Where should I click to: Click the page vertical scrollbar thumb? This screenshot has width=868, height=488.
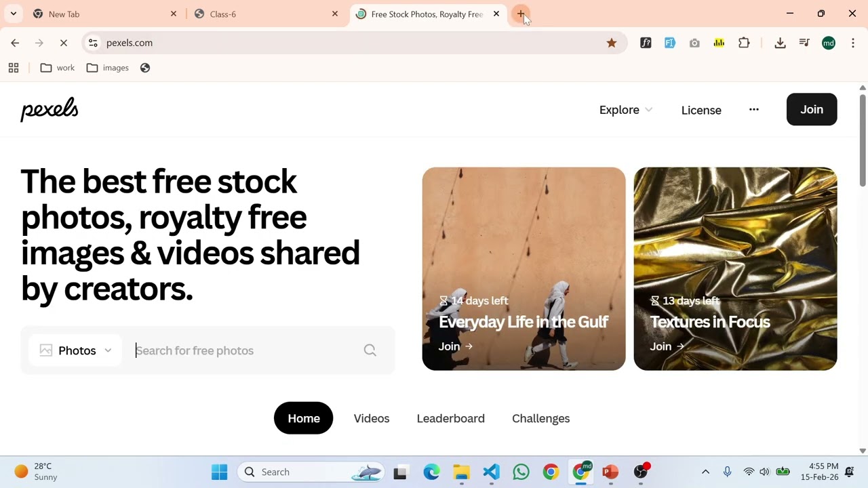[863, 140]
